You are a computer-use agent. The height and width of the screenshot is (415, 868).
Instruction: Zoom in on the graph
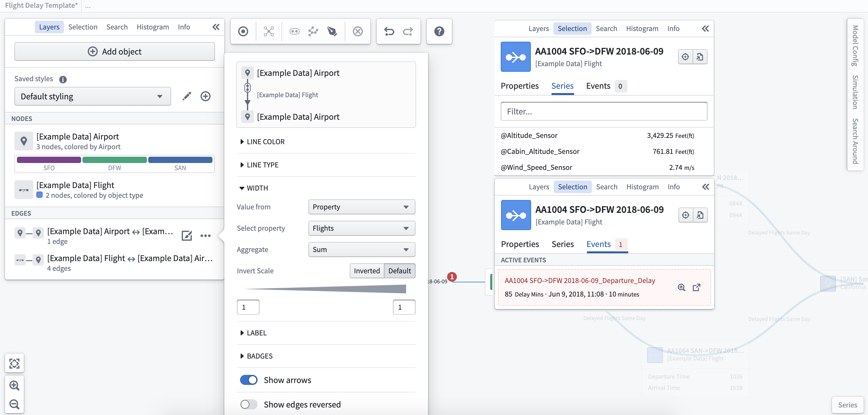pyautogui.click(x=14, y=385)
